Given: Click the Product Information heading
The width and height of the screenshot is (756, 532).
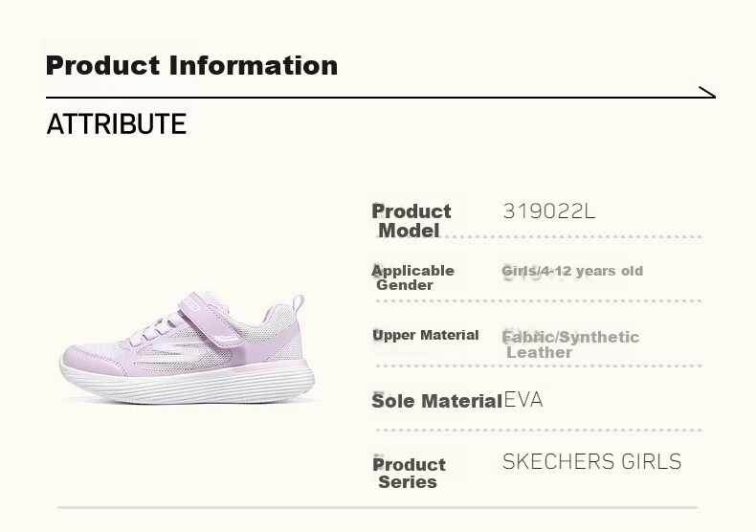Looking at the screenshot, I should point(191,65).
